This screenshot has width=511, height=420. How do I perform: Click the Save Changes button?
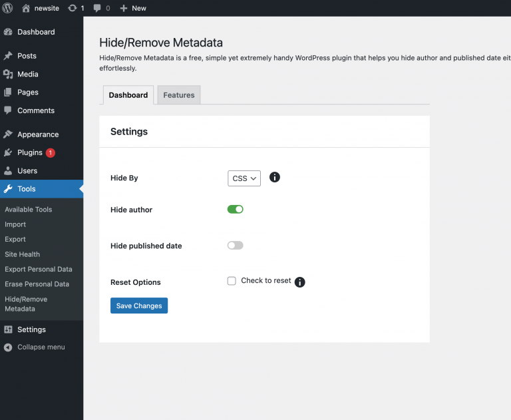(x=139, y=306)
